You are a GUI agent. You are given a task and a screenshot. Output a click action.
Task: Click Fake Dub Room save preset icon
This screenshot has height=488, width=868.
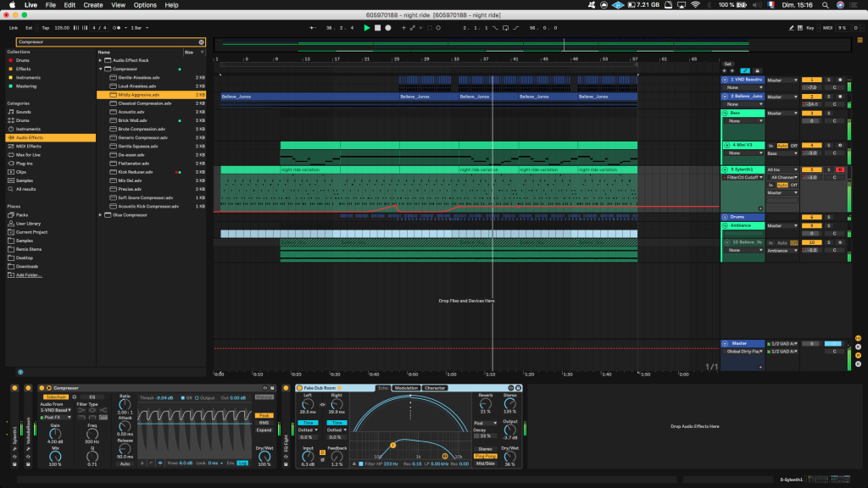pyautogui.click(x=518, y=388)
